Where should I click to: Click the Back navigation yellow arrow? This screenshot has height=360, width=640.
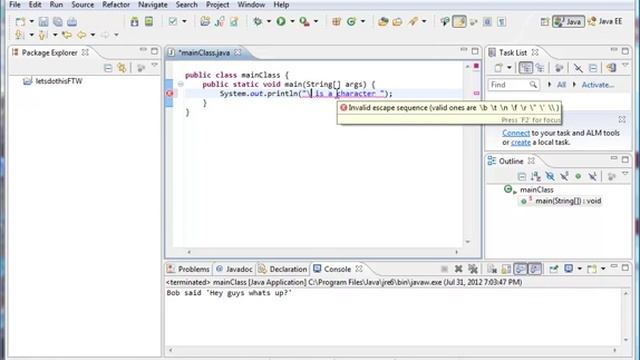pos(82,35)
